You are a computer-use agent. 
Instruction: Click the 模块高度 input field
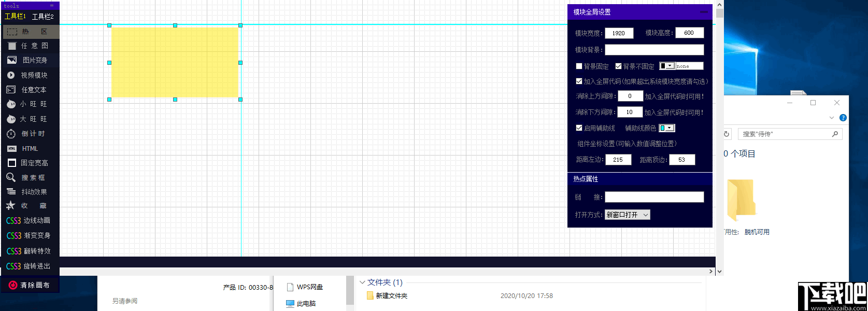(x=690, y=33)
